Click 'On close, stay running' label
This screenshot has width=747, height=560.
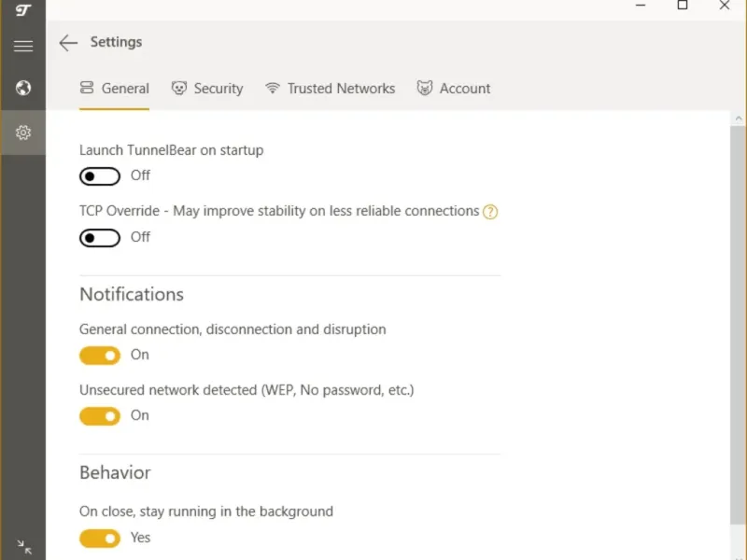point(206,511)
